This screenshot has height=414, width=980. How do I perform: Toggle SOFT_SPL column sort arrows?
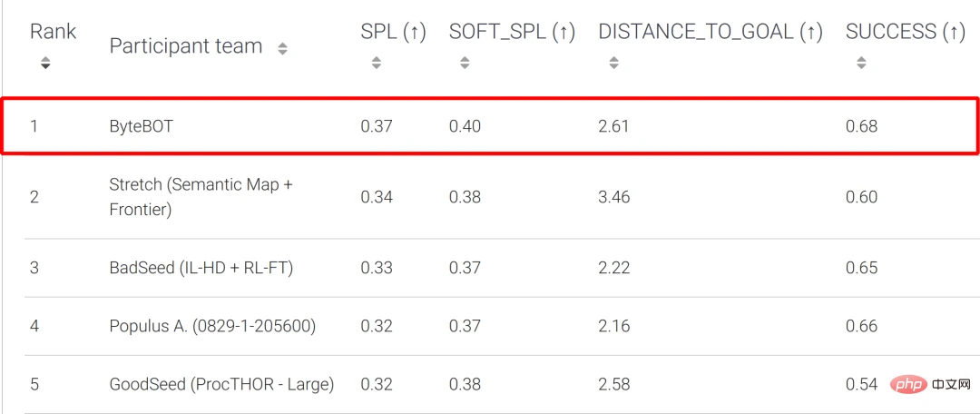464,63
